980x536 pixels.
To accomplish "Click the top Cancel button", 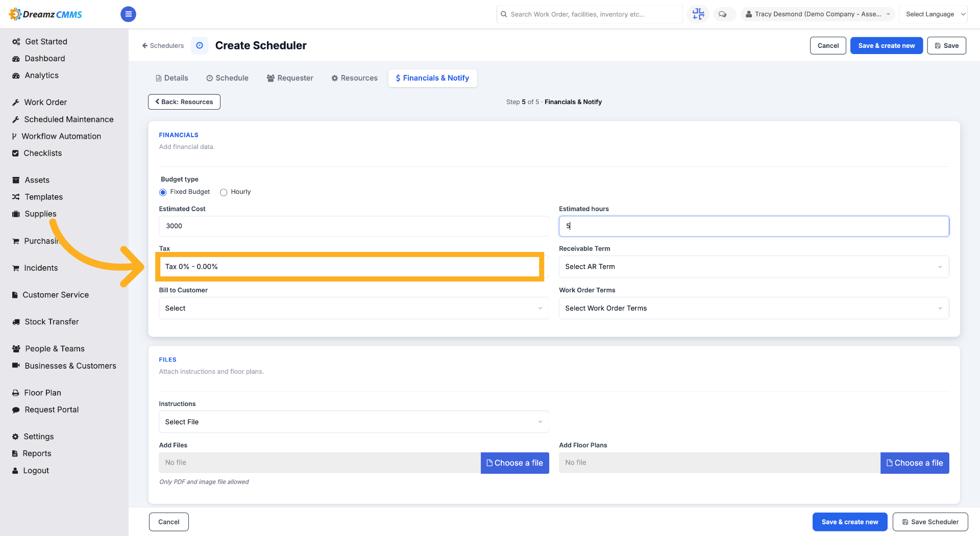I will 828,45.
